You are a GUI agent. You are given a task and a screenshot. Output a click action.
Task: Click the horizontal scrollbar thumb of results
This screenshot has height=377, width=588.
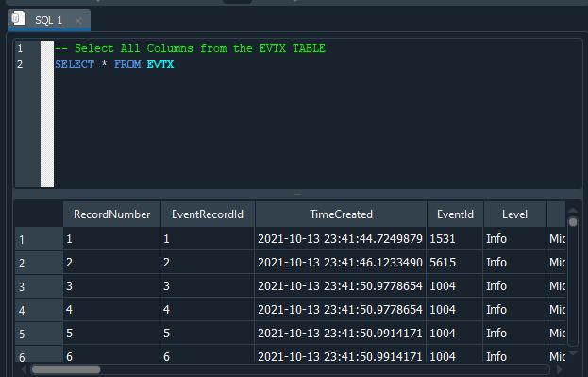click(66, 369)
